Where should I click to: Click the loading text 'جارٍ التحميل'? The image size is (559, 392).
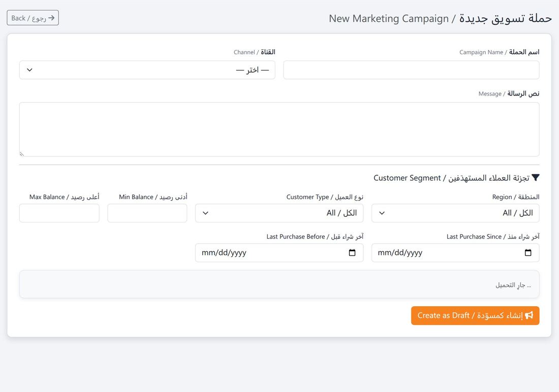[x=513, y=285]
